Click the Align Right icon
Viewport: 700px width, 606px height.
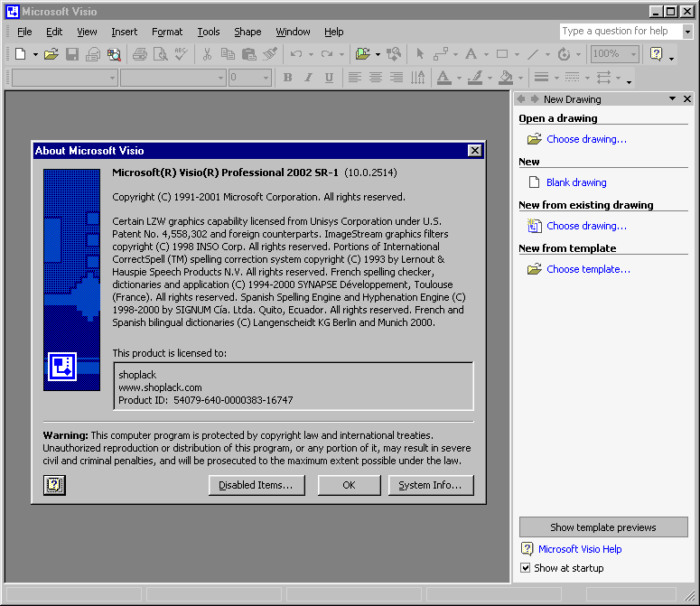397,78
